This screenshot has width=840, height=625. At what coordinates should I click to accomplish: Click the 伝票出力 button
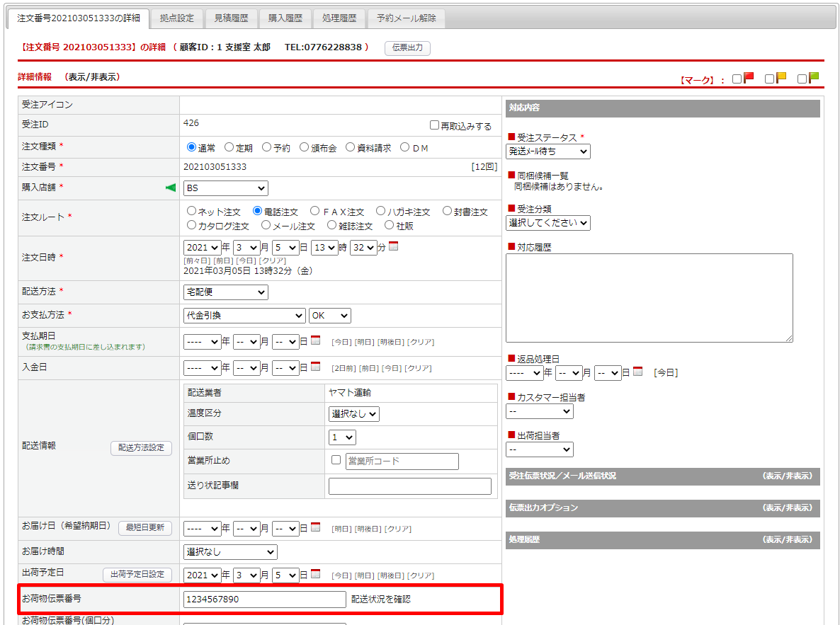[407, 47]
